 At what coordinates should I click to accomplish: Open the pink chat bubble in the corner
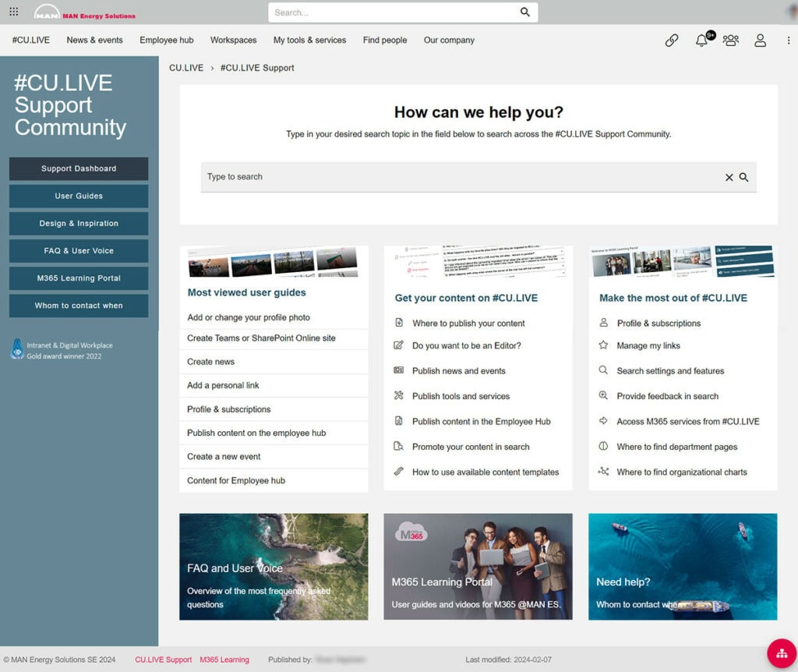click(781, 653)
